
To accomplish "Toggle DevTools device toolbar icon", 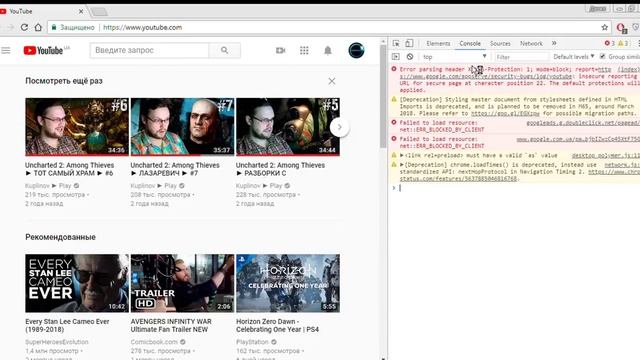I will coord(409,43).
